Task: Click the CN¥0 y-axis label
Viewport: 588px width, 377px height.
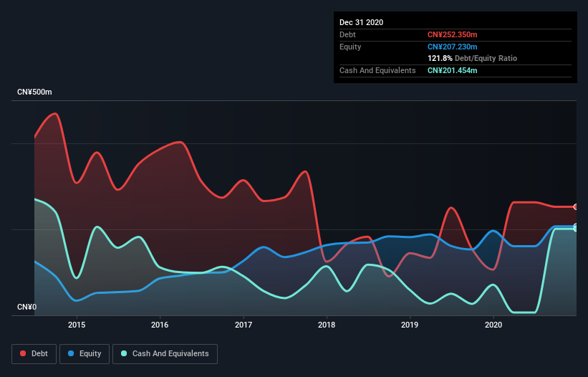Action: coord(27,307)
